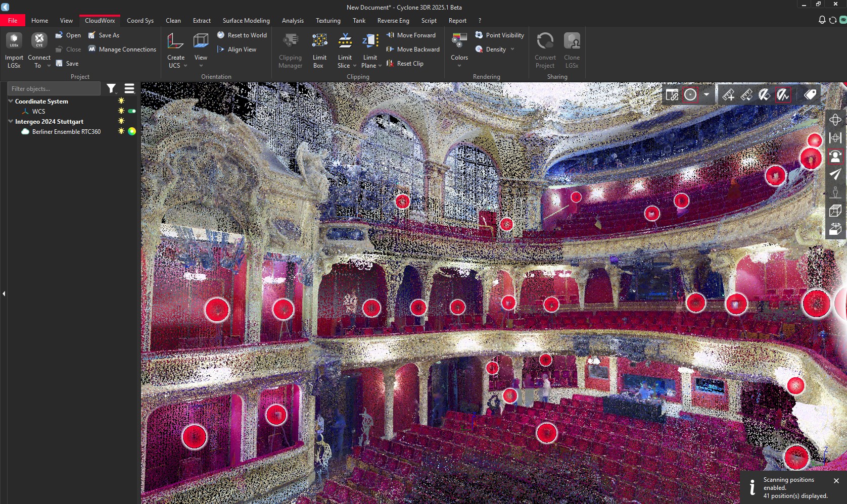Open the Limit Box clipping tool
The height and width of the screenshot is (504, 847).
[x=319, y=41]
